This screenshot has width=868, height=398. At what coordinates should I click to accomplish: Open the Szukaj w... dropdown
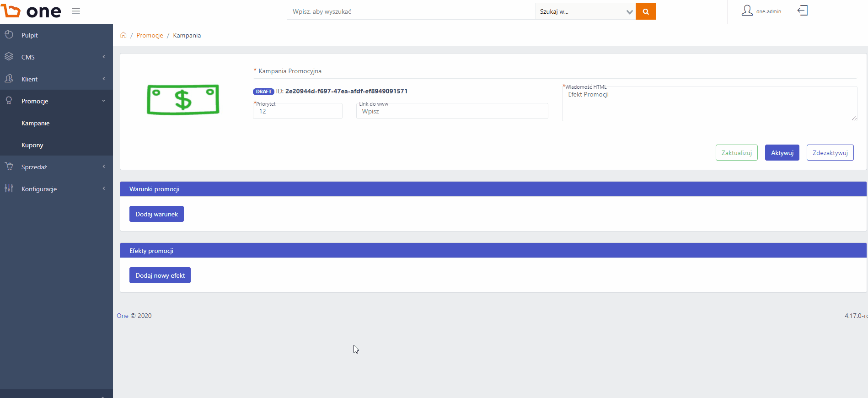pyautogui.click(x=586, y=11)
